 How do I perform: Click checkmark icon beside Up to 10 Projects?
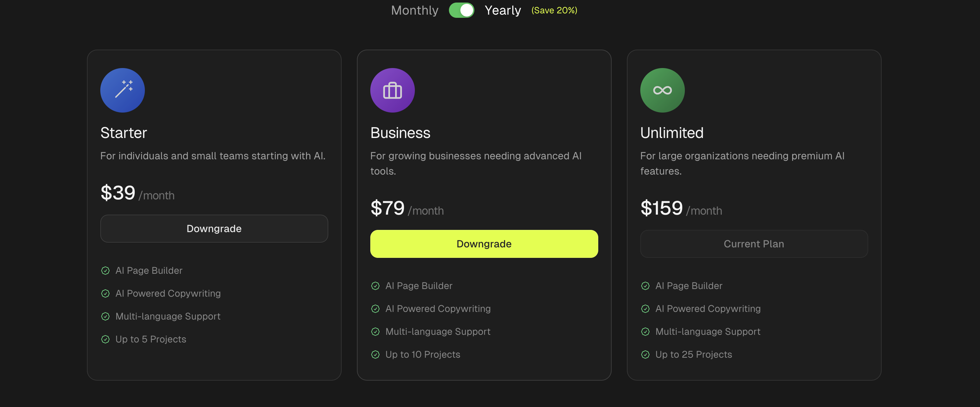tap(375, 354)
